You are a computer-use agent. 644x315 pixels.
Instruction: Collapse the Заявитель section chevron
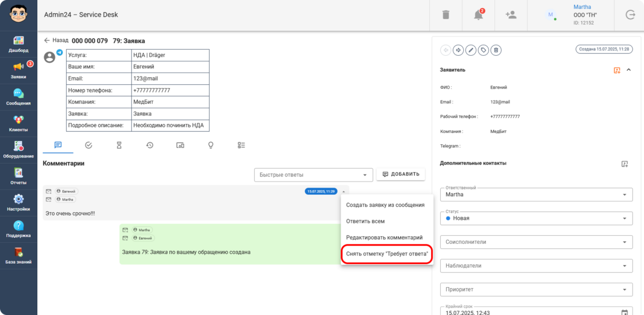pos(629,70)
